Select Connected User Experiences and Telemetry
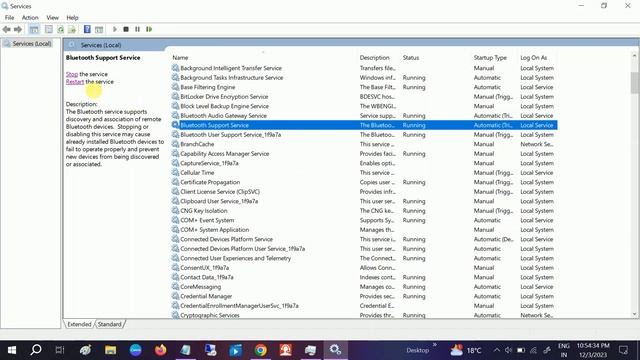 (x=364, y=258)
